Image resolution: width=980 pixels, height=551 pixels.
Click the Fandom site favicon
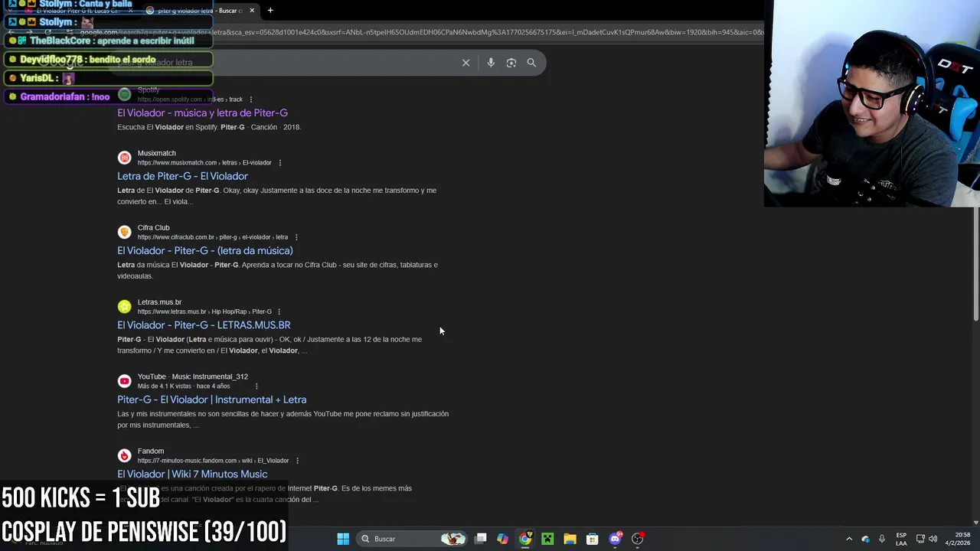(x=124, y=455)
